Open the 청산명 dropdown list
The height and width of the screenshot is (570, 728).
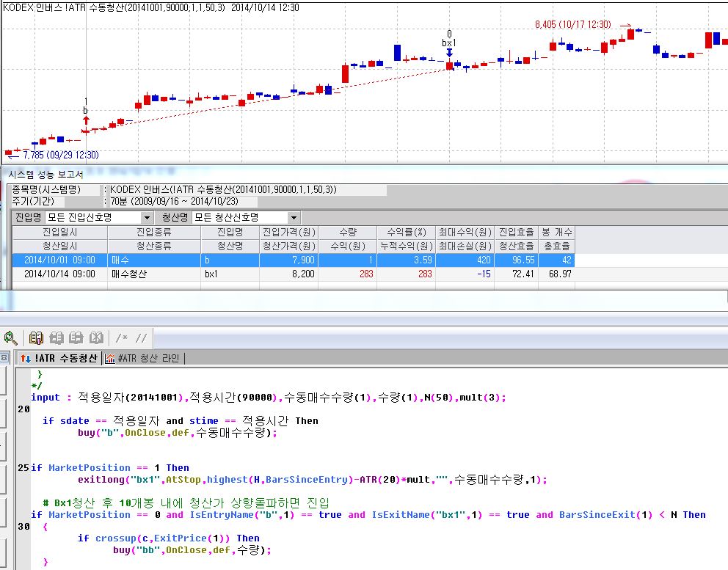point(294,217)
